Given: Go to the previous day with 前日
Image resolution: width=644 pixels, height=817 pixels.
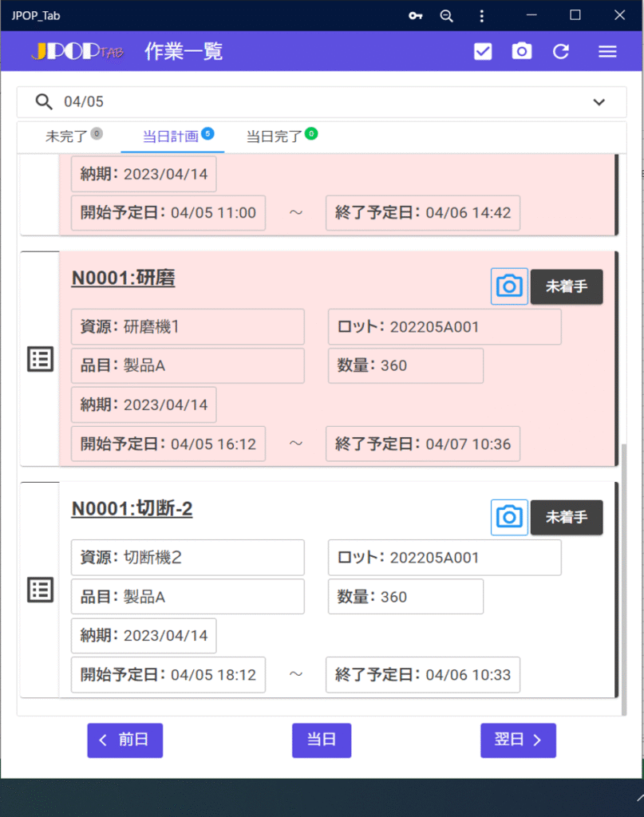Looking at the screenshot, I should pos(124,740).
